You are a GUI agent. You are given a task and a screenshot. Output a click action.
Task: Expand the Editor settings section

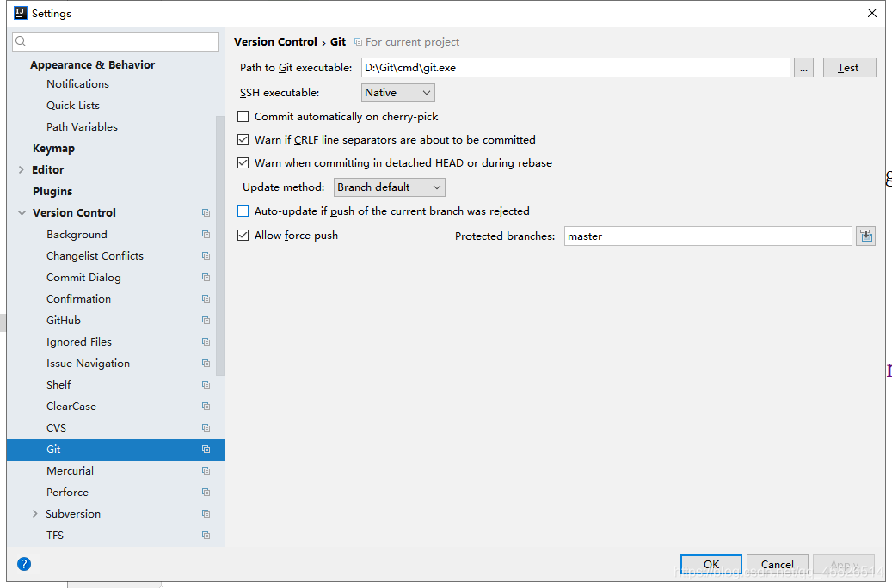[x=21, y=169]
